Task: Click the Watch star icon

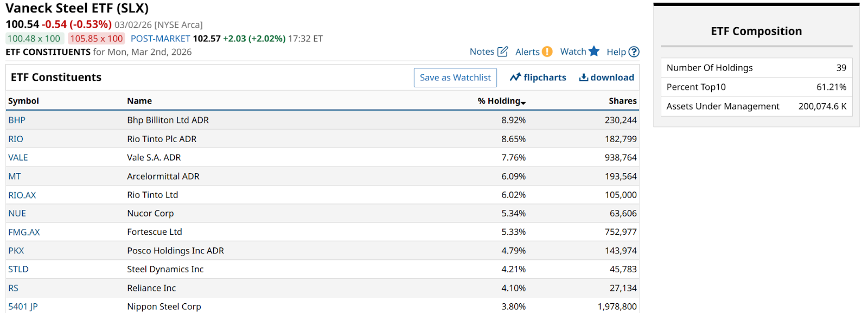Action: 594,51
